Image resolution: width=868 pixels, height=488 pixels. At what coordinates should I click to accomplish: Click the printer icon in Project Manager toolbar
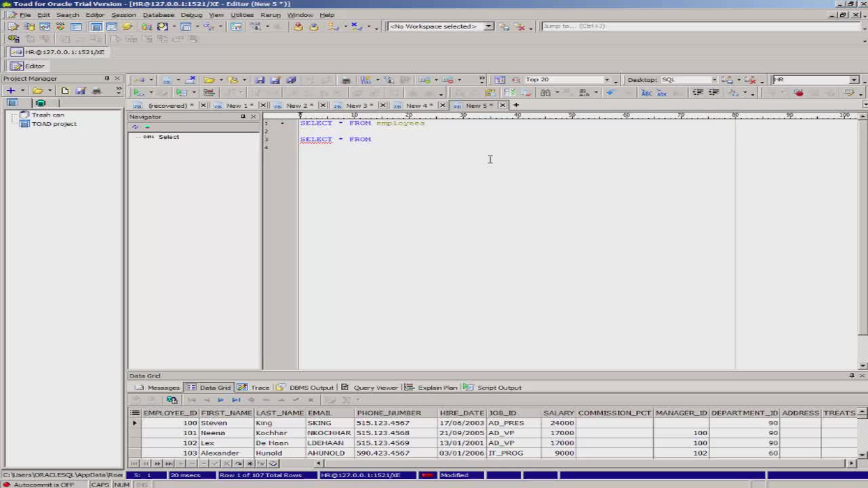point(96,90)
